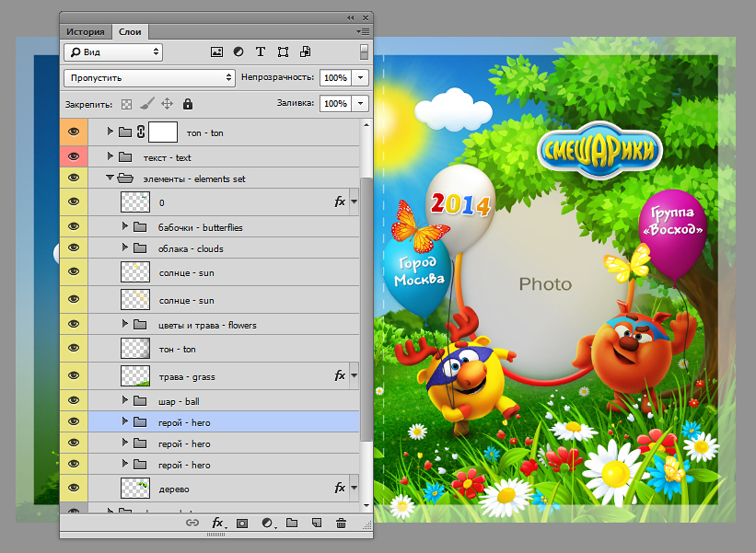This screenshot has width=756, height=553.
Task: Create a new group with the folder icon
Action: pyautogui.click(x=292, y=523)
